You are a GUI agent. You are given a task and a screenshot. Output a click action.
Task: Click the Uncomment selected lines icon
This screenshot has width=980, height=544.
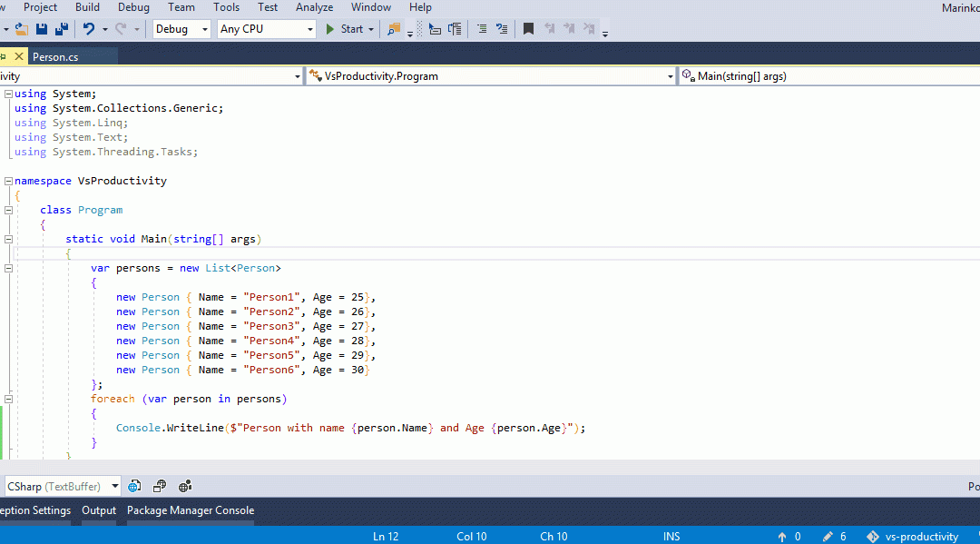click(x=502, y=29)
